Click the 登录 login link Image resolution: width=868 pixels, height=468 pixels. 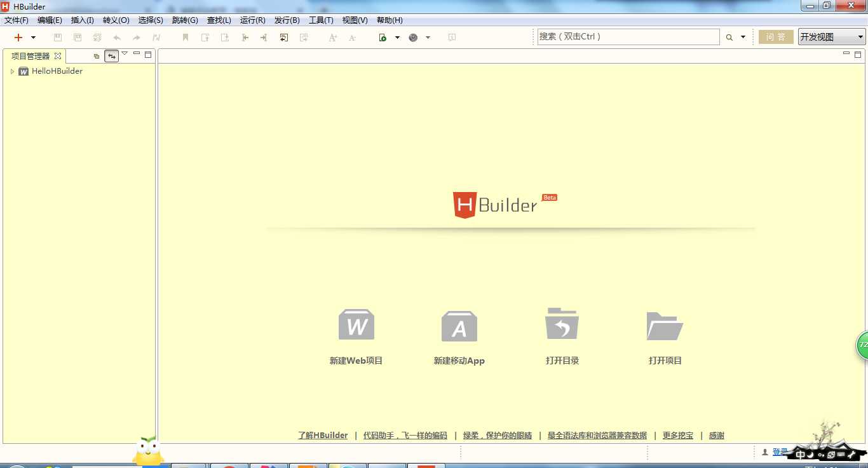click(780, 452)
